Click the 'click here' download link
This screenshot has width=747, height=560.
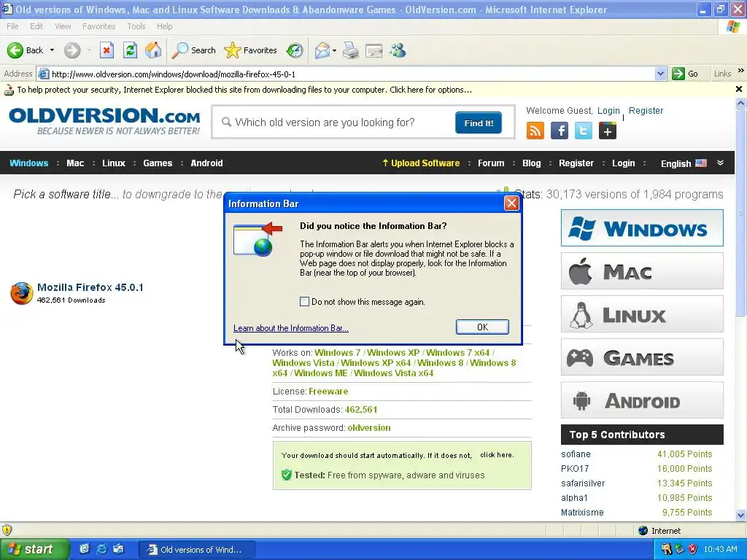497,455
